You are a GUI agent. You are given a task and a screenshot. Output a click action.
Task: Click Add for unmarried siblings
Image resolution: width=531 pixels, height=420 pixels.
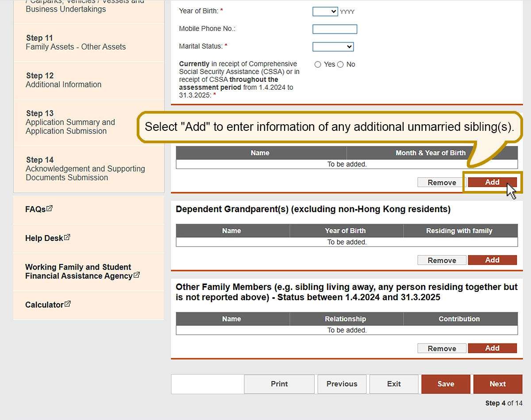pyautogui.click(x=492, y=182)
